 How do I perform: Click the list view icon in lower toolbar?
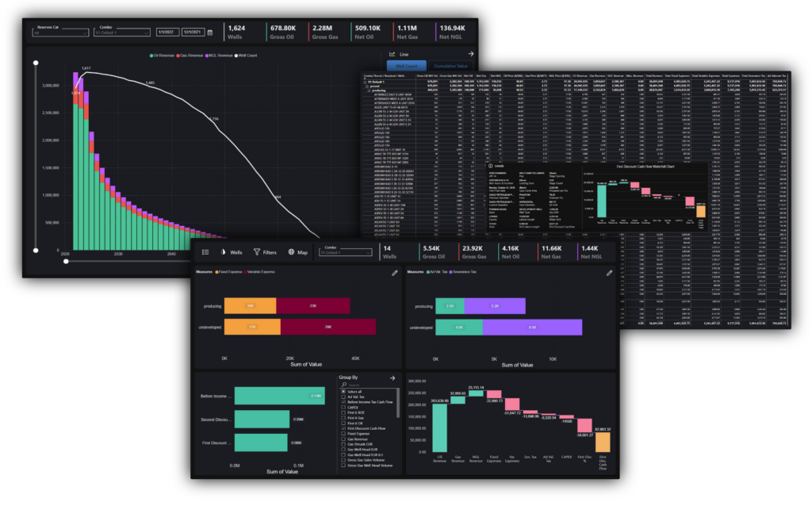[205, 252]
